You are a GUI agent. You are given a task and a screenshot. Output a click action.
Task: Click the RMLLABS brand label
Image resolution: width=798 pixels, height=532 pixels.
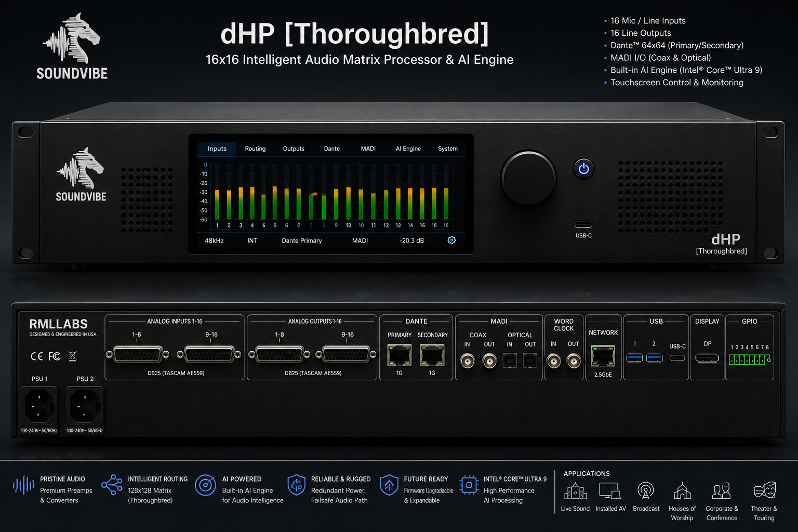(x=58, y=324)
